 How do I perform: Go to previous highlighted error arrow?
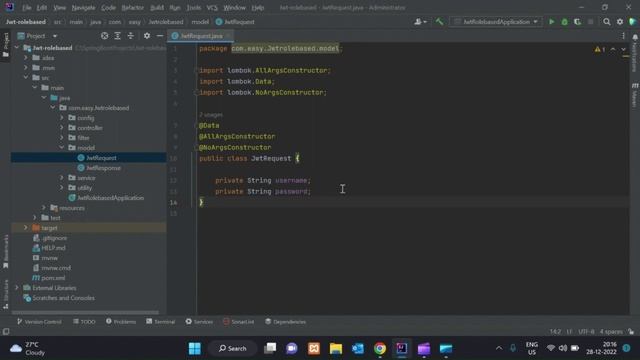(613, 49)
